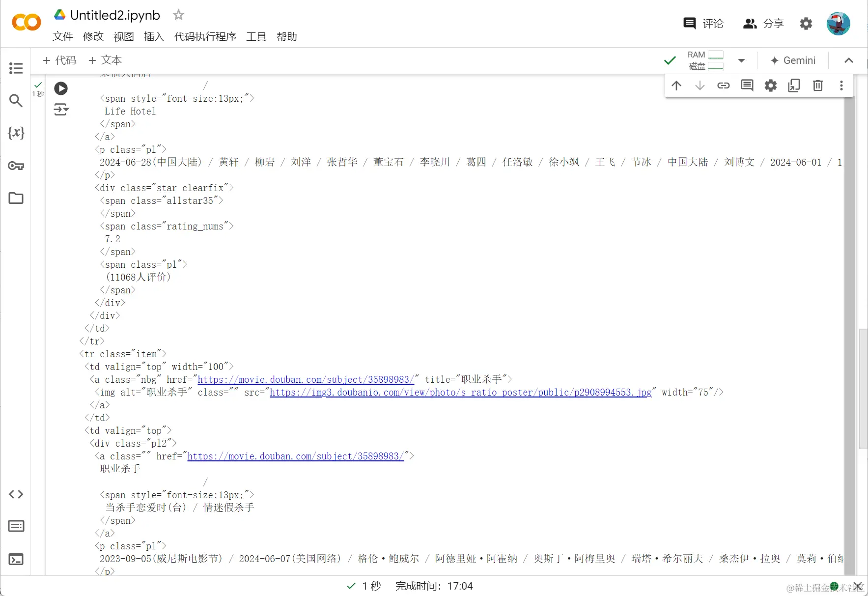Open the 修改 menu
The width and height of the screenshot is (868, 596).
(93, 37)
